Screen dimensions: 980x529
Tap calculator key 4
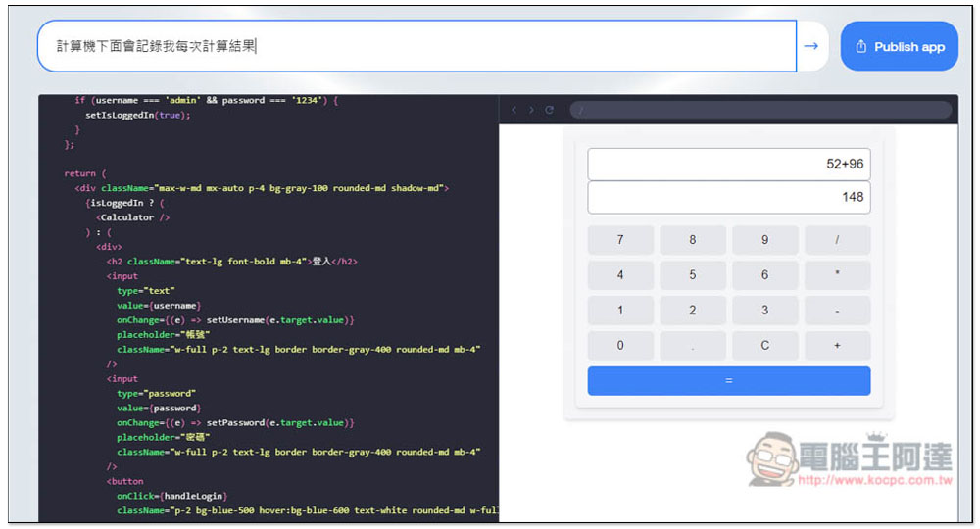click(620, 275)
